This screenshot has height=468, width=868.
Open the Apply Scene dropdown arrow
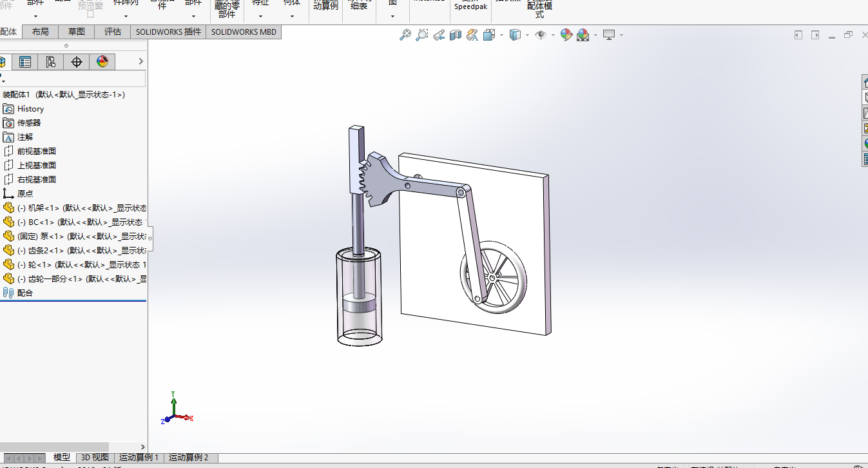(x=595, y=35)
